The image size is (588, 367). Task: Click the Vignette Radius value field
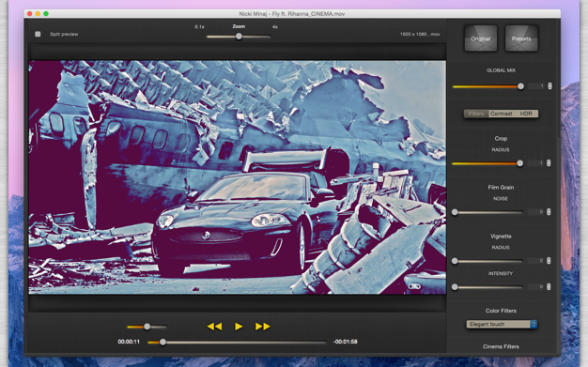coord(536,261)
